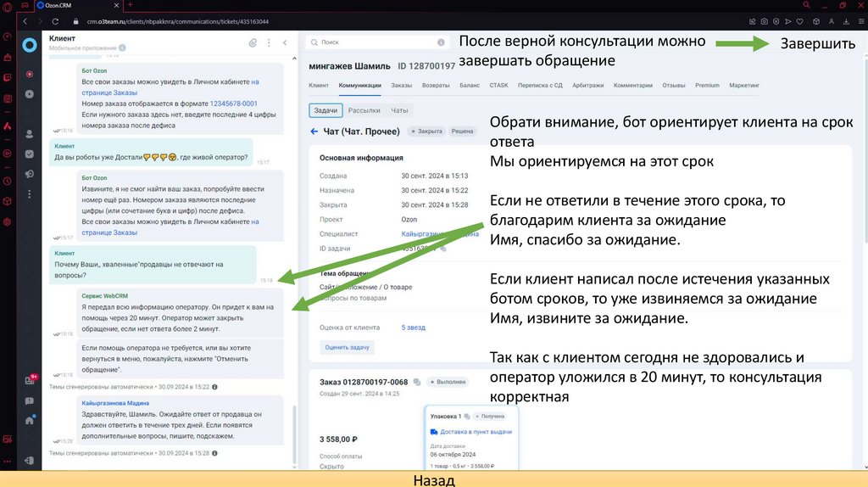Image resolution: width=868 pixels, height=487 pixels.
Task: Open the home icon in CRM sidebar
Action: point(30,421)
